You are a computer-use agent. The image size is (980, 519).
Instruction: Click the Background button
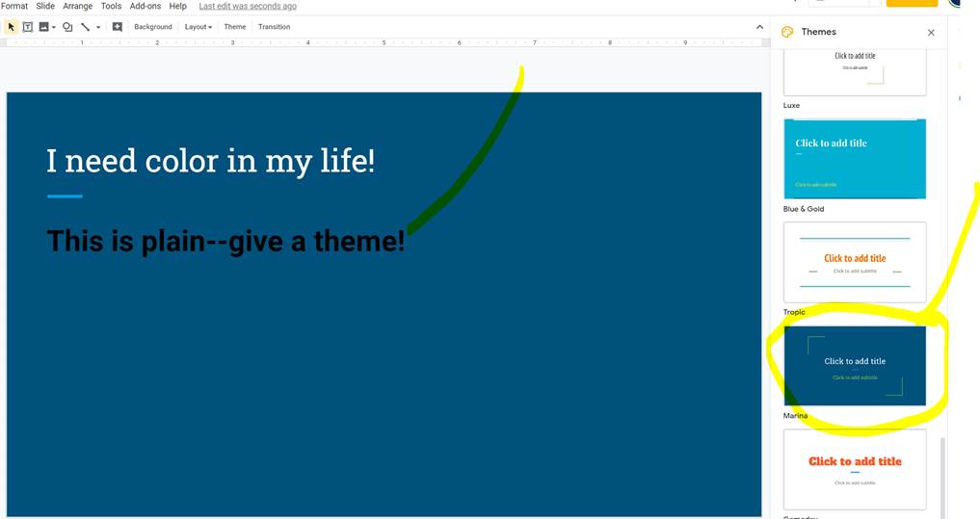coord(153,27)
